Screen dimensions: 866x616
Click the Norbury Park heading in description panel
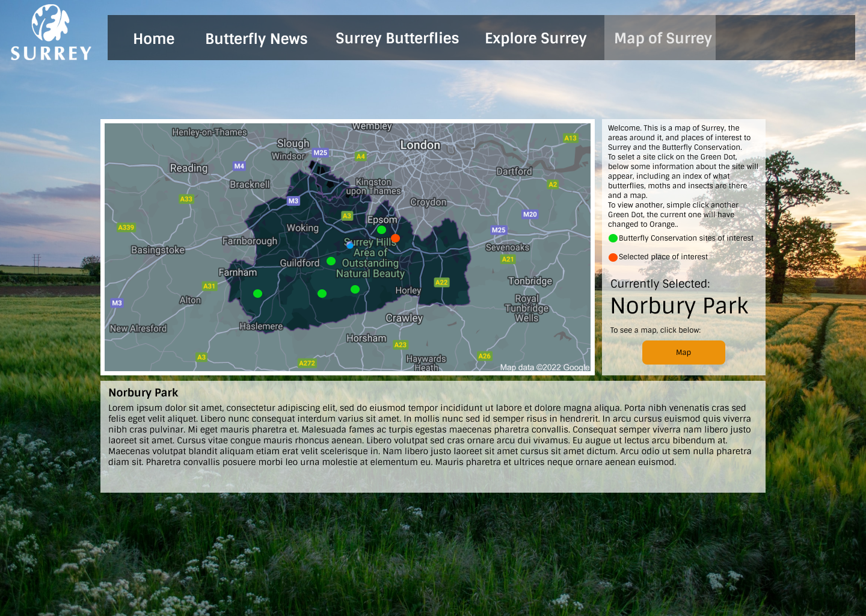click(143, 393)
